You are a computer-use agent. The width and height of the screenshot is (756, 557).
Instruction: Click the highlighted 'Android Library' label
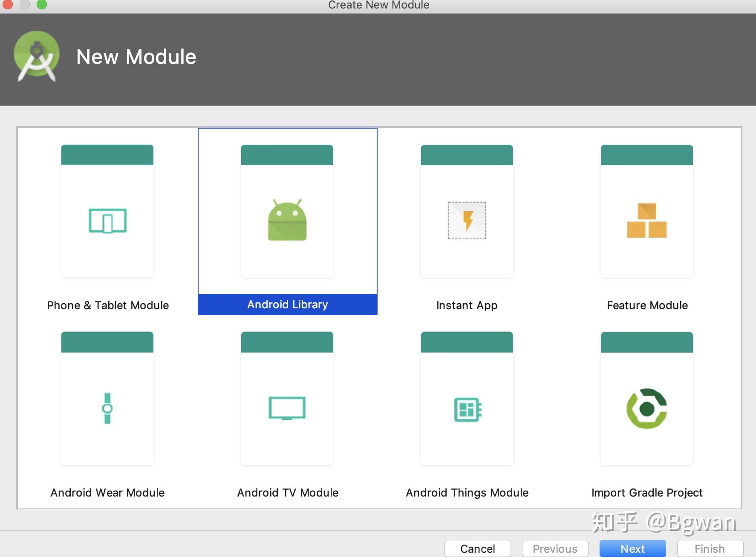(x=288, y=304)
